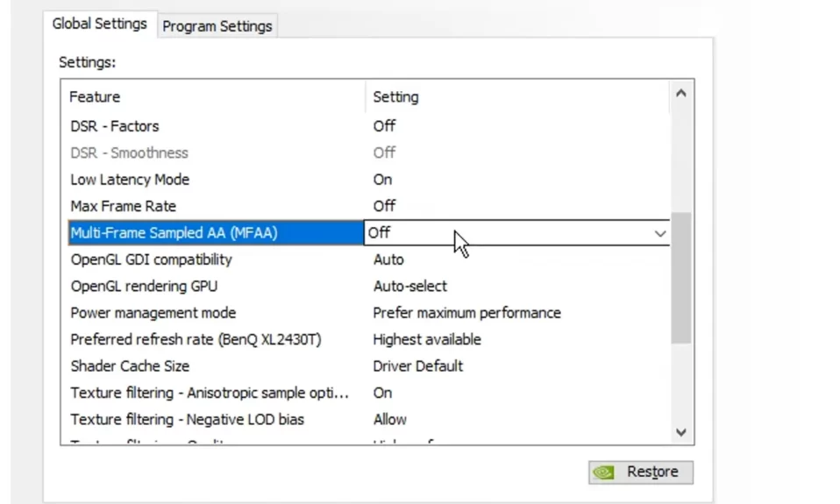Click the Preferred refresh rate Highest available value
The width and height of the screenshot is (840, 504).
(x=427, y=339)
